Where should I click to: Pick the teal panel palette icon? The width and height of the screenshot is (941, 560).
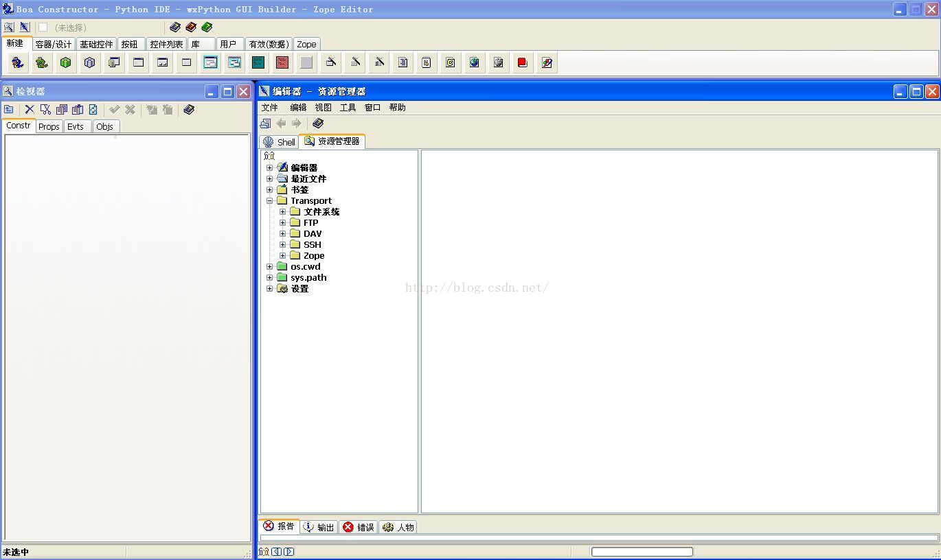[x=258, y=62]
